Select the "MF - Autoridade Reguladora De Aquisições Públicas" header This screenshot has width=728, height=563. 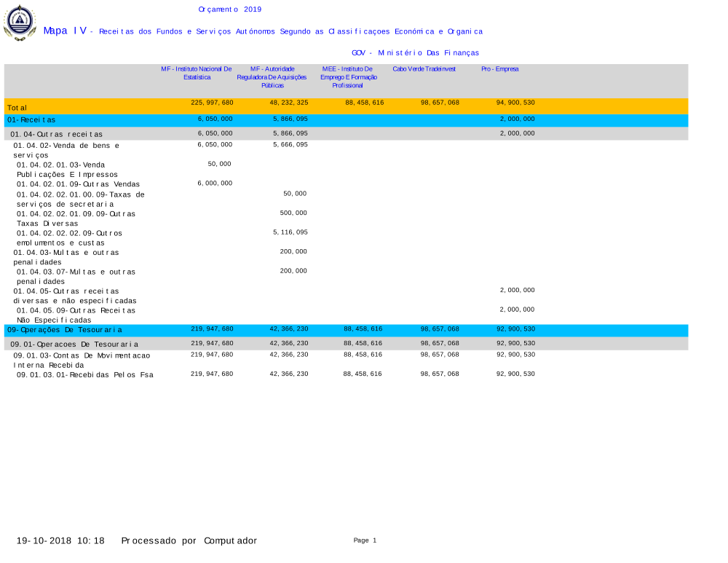pos(272,76)
